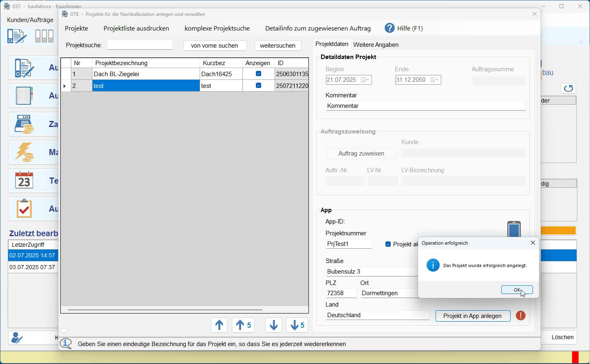Click the row pointer arrow beside row 2

(65, 86)
